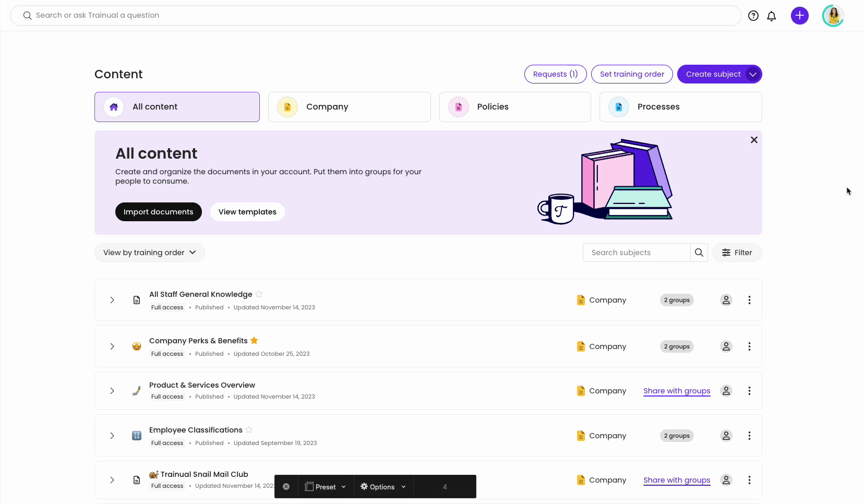Click Share with groups for Product & Services Overview
The image size is (864, 504).
(677, 391)
